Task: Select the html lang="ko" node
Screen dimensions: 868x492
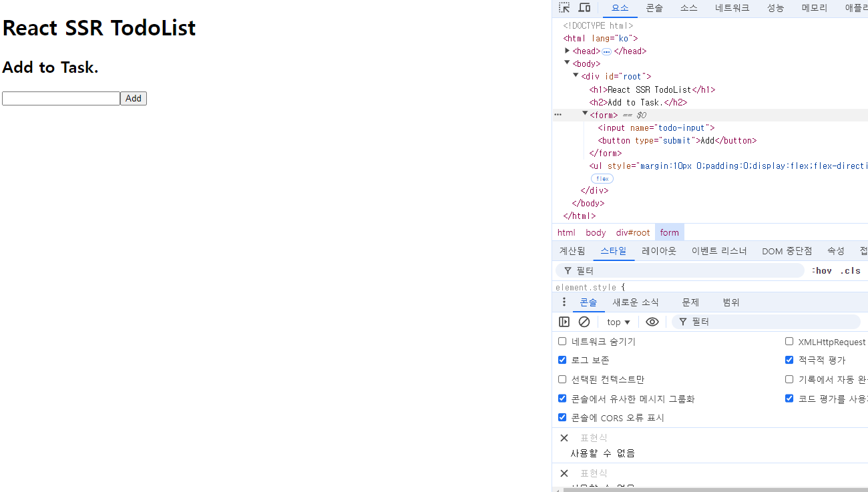Action: point(600,39)
